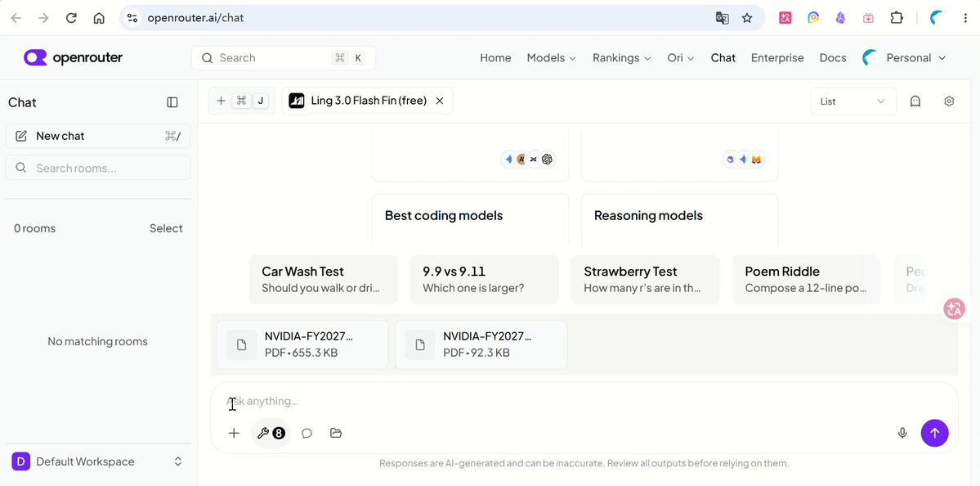Screen dimensions: 980x486
Task: Open the 655.3 KB NVIDIA PDF attachment
Action: click(x=302, y=344)
